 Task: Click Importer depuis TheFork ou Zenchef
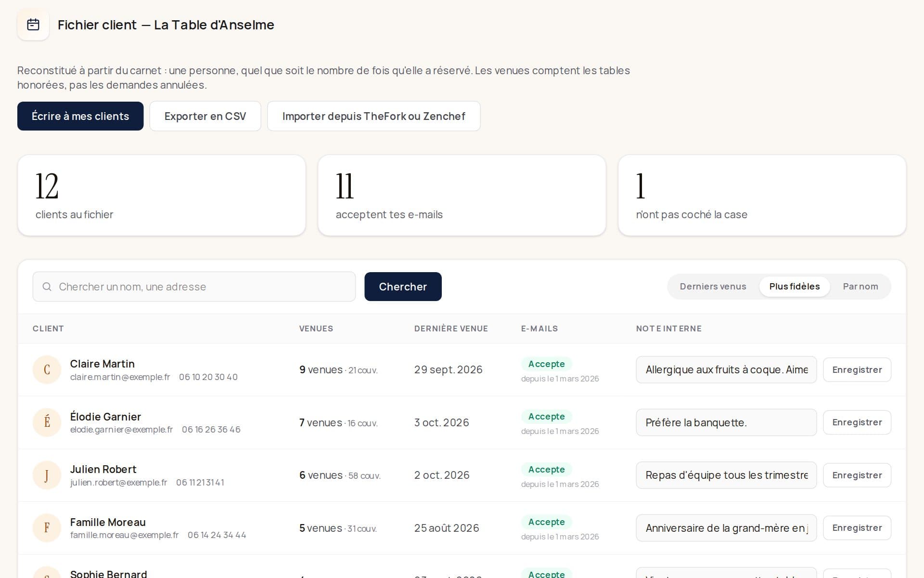(x=373, y=116)
